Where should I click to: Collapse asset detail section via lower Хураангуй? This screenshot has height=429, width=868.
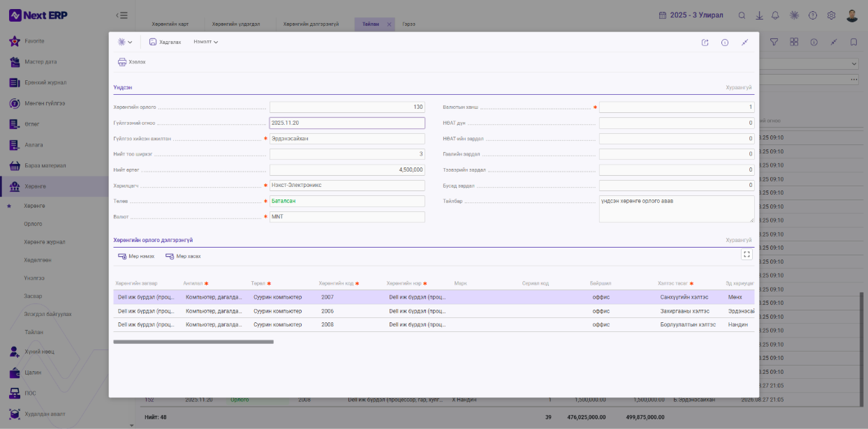739,240
